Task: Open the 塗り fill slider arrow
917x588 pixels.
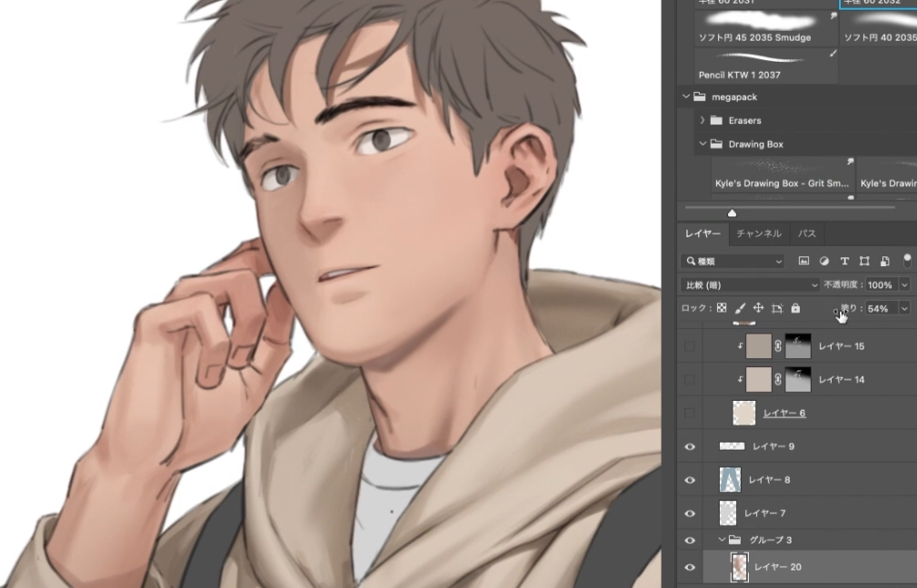Action: [904, 308]
